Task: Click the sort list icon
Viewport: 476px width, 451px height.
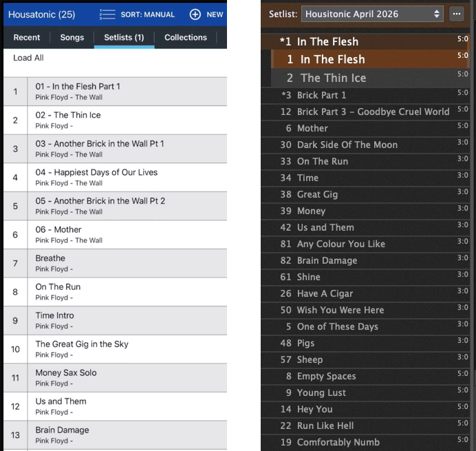Action: [107, 14]
